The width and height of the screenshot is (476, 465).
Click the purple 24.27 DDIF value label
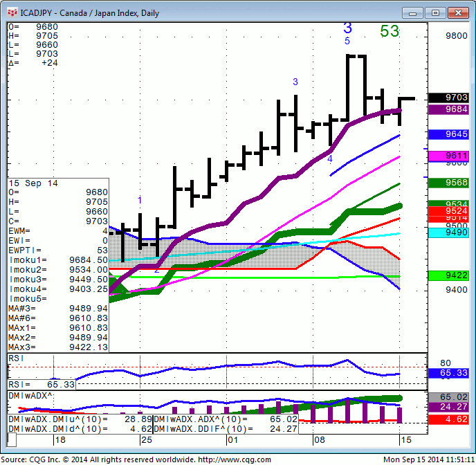point(449,407)
